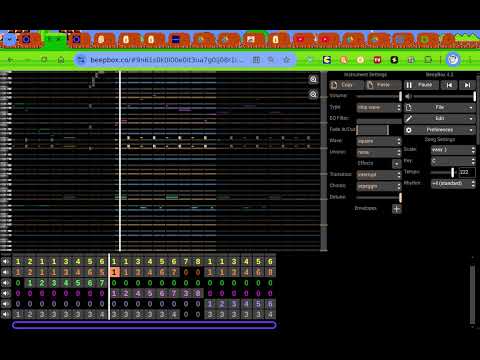The width and height of the screenshot is (480, 360).
Task: Open the Wave dropdown showing square
Action: click(379, 141)
